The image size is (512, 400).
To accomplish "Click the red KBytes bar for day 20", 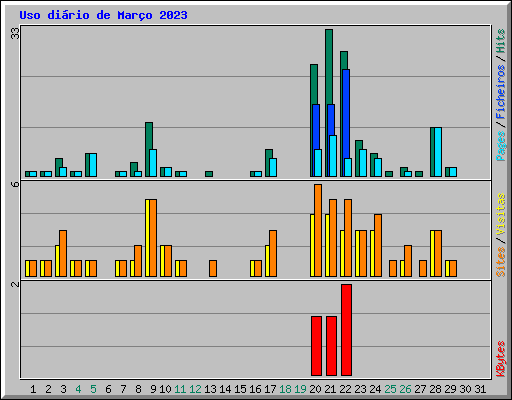I will click(x=316, y=346).
